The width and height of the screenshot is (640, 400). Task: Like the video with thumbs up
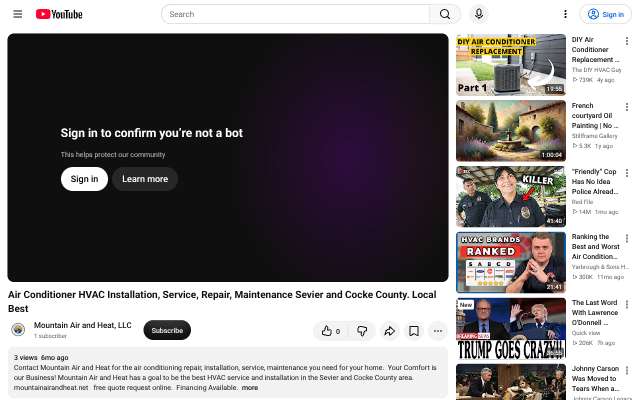331,331
